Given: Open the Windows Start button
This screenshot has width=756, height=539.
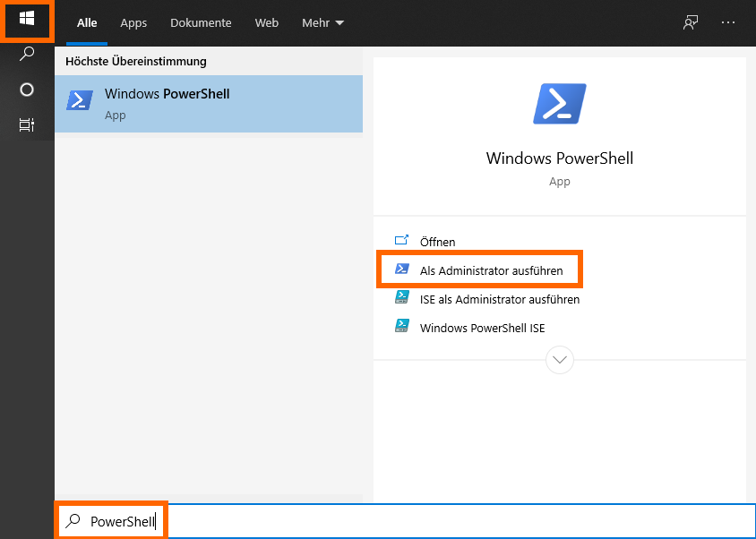Looking at the screenshot, I should tap(27, 20).
